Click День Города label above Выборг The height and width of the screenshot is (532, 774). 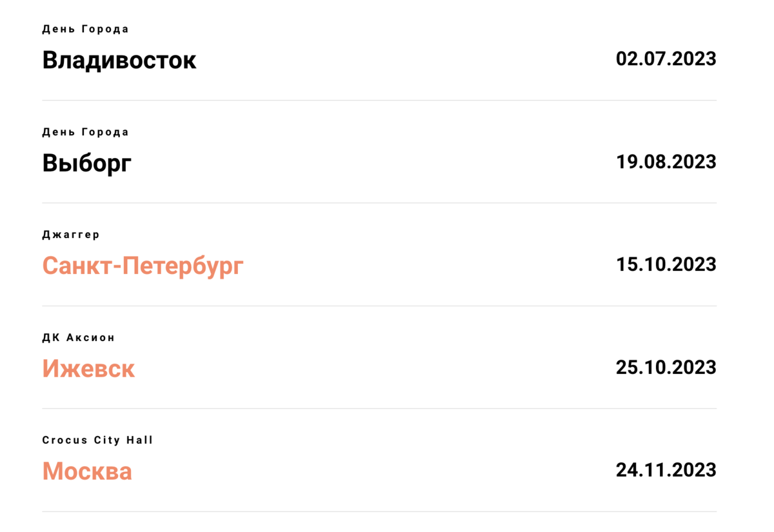(85, 132)
